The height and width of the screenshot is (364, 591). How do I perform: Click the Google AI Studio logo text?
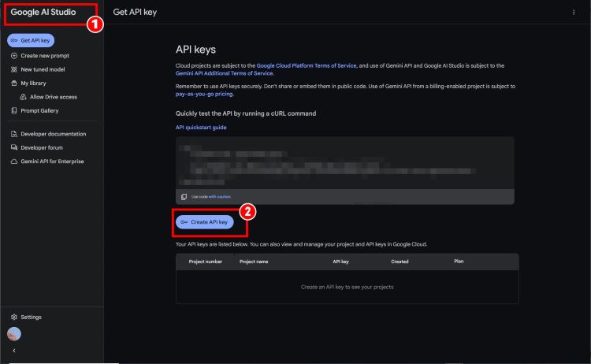point(43,12)
